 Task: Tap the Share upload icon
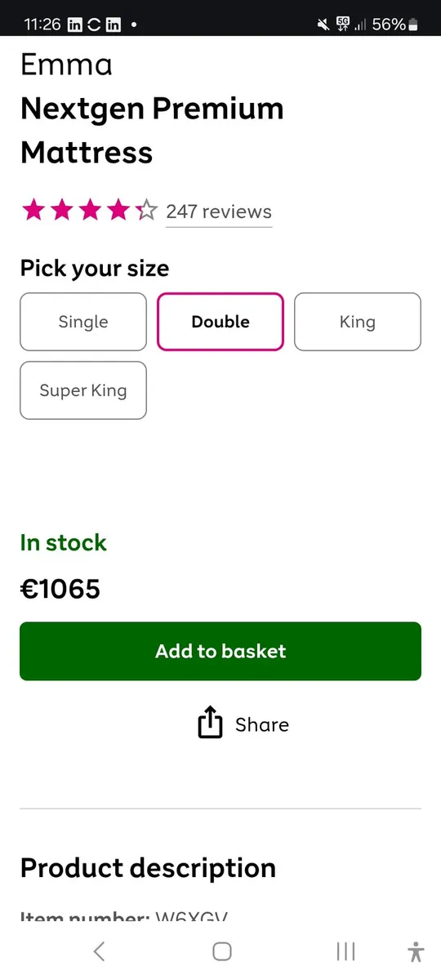pyautogui.click(x=210, y=723)
